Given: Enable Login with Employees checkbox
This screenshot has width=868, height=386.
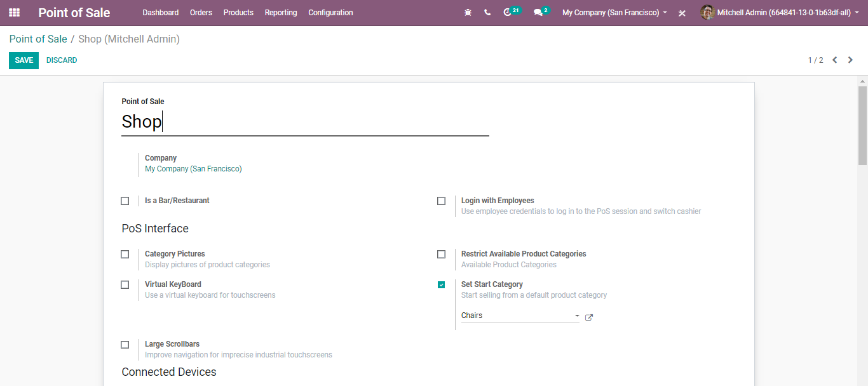Looking at the screenshot, I should (x=442, y=201).
